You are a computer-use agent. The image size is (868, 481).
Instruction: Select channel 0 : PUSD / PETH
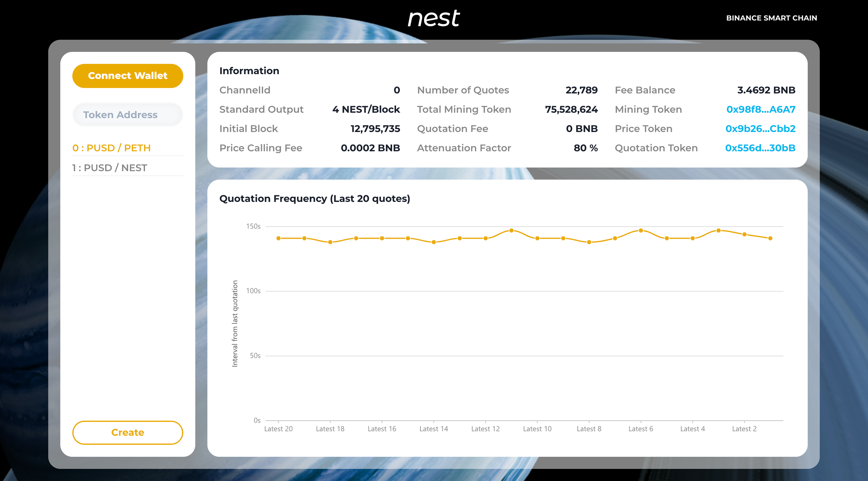111,148
